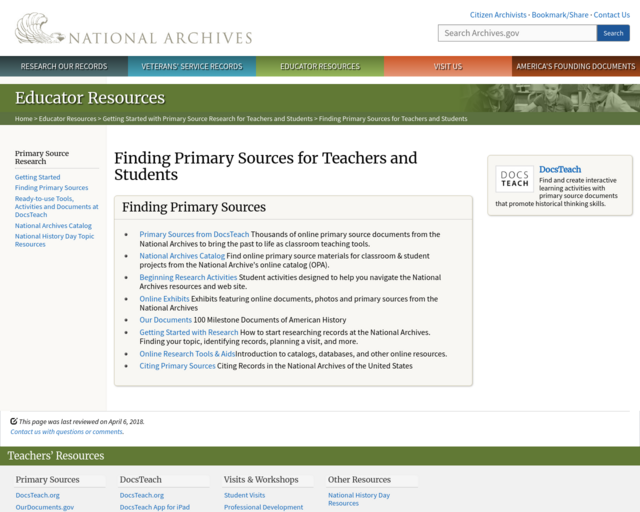Open the Our Documents link
Image resolution: width=640 pixels, height=512 pixels.
[x=165, y=320]
